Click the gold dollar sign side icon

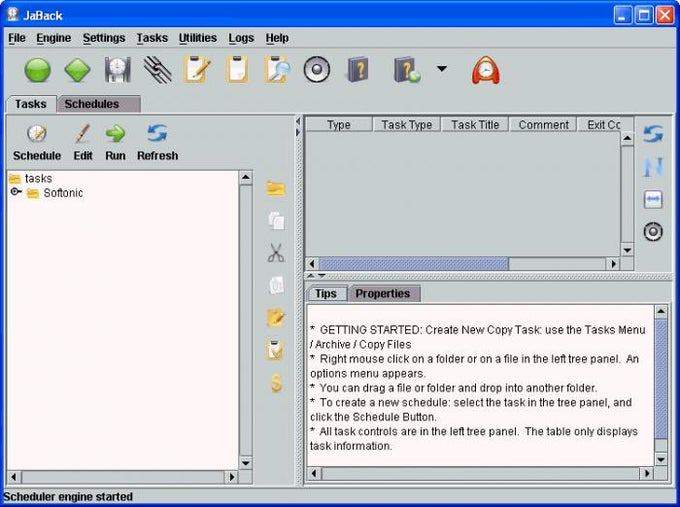(276, 383)
